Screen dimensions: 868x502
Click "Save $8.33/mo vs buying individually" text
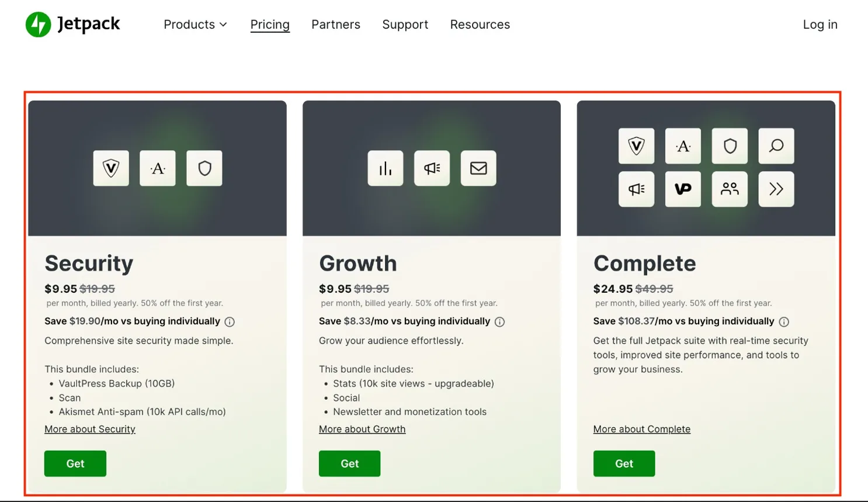pos(405,321)
